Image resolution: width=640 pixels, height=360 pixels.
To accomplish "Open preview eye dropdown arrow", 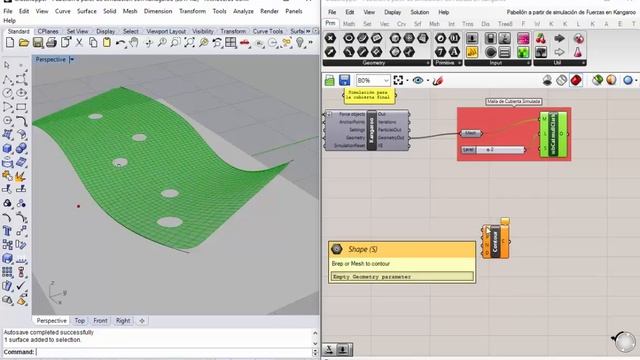I will (x=427, y=80).
